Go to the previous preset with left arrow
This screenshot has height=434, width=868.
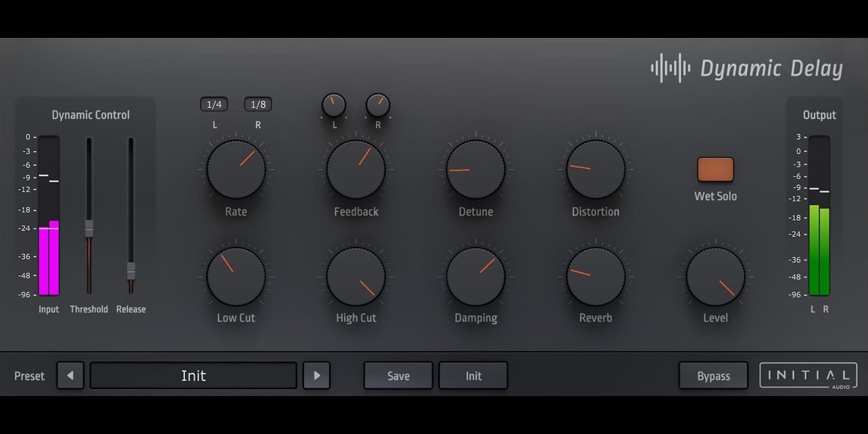tap(70, 375)
